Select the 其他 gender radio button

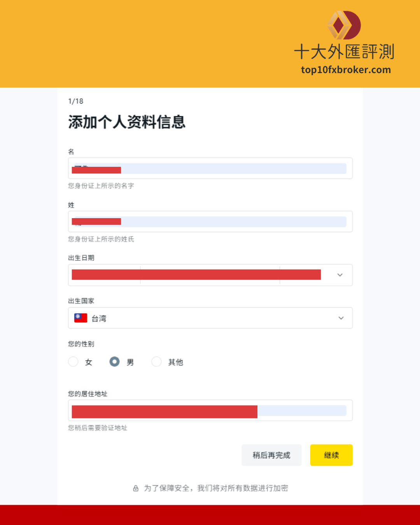point(156,362)
